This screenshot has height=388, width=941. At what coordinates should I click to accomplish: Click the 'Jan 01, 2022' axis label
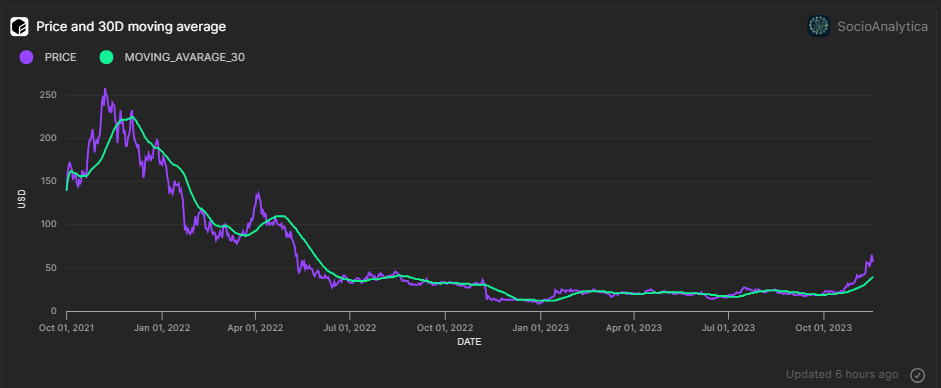(x=162, y=328)
